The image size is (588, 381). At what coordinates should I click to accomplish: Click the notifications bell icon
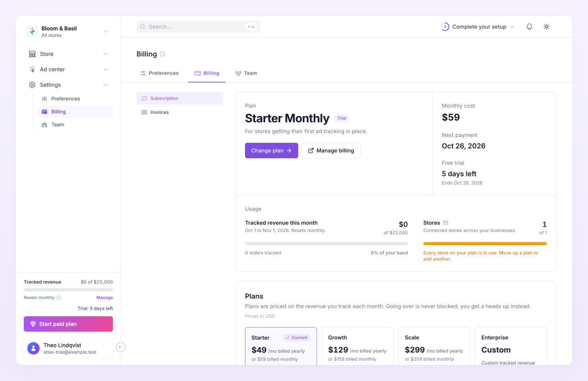[529, 27]
